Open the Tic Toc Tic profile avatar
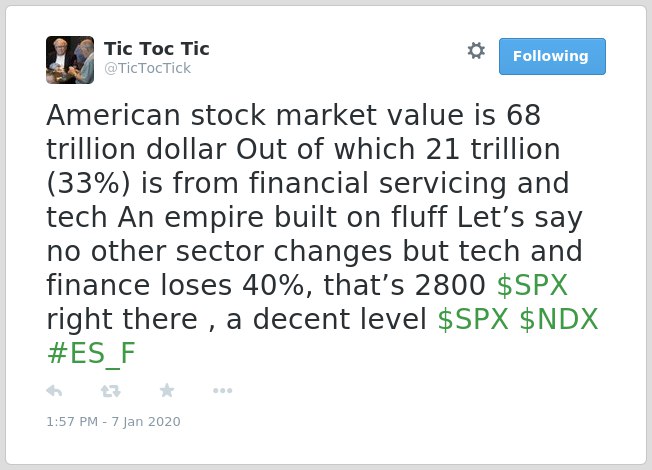 [x=70, y=60]
